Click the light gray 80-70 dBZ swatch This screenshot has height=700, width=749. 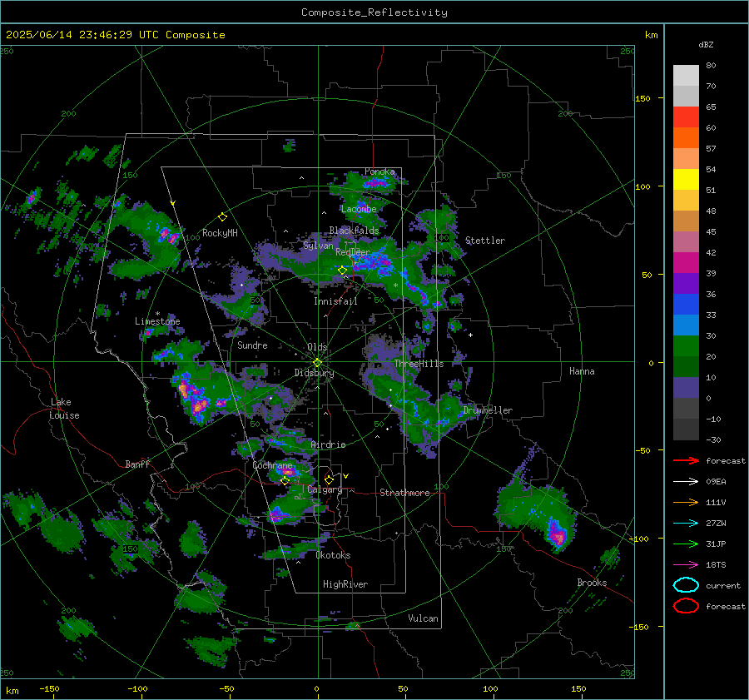click(686, 76)
